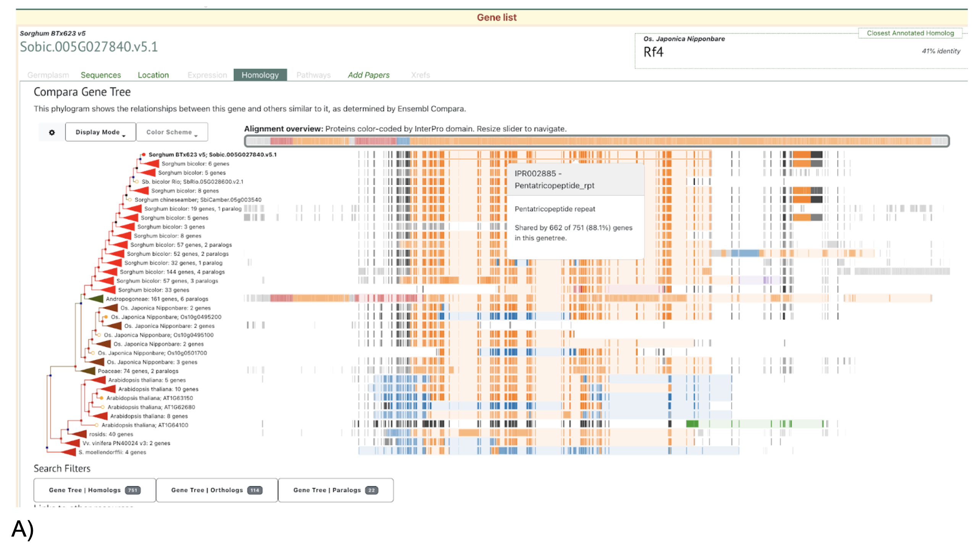The image size is (980, 545).
Task: Click the Gene Tree Paralogs filter button
Action: tap(335, 490)
